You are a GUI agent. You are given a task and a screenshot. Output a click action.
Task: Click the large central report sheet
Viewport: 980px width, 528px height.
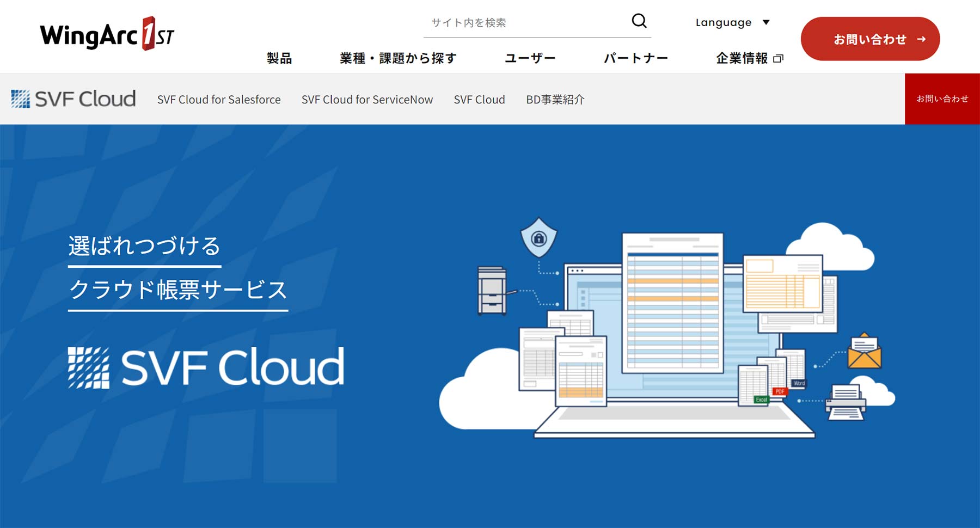673,303
